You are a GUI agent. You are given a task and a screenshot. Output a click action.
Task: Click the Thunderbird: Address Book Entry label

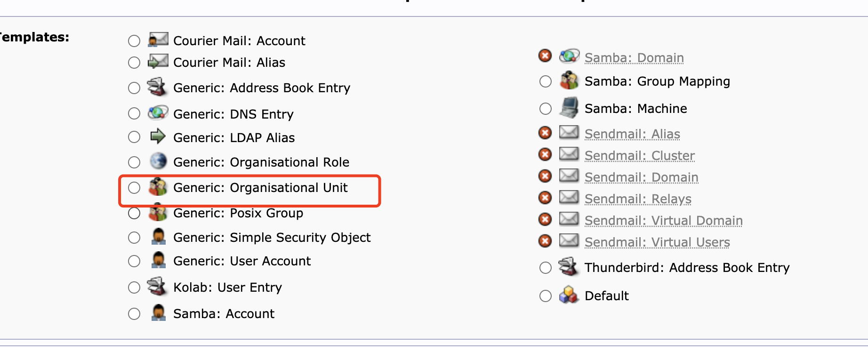tap(687, 268)
